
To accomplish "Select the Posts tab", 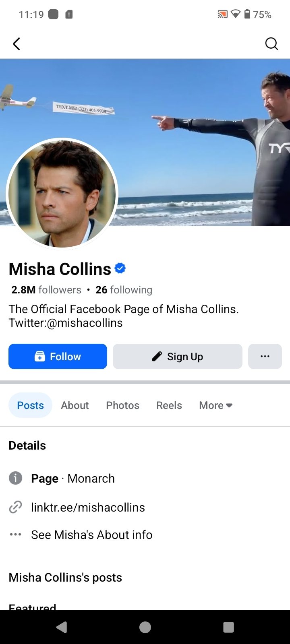I will point(30,405).
